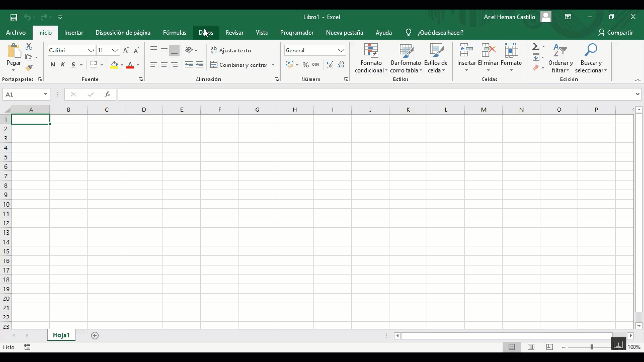Screen dimensions: 644x362
Task: Toggle Ajustar texto wrap text
Action: (231, 50)
